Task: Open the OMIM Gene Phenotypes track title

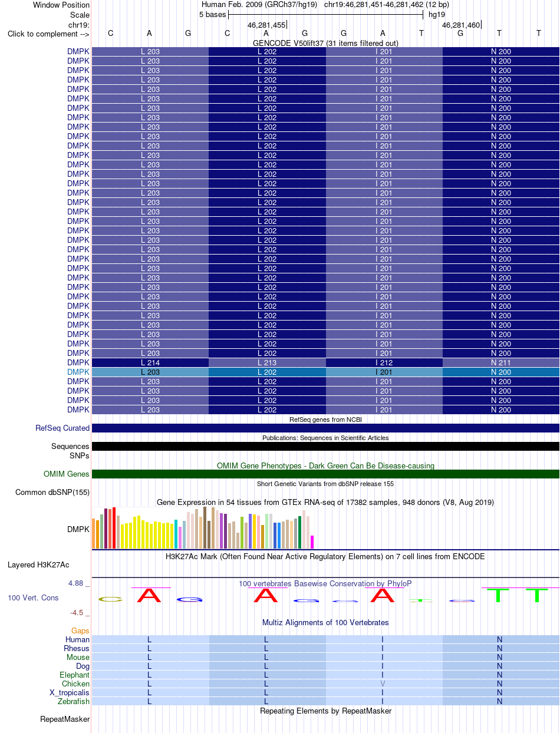Action: pos(325,465)
